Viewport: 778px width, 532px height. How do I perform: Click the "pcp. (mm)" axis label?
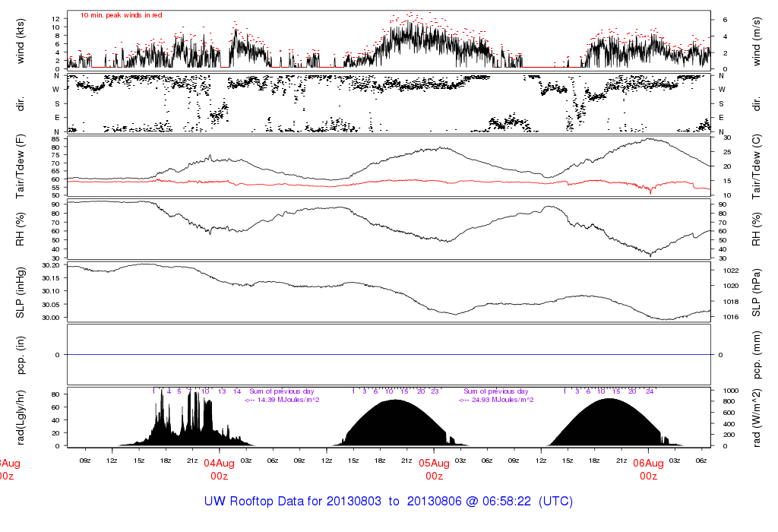(756, 355)
